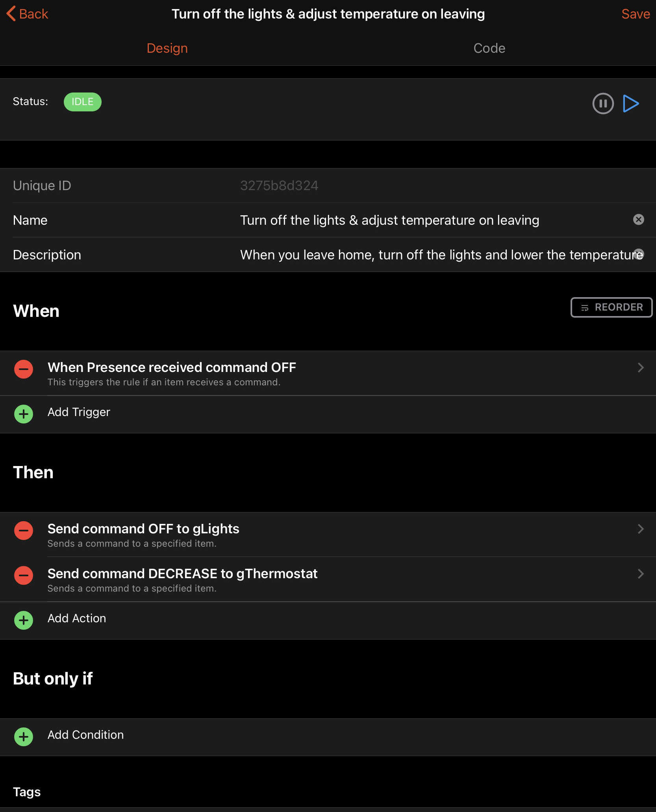
Task: Save the rule
Action: click(636, 14)
